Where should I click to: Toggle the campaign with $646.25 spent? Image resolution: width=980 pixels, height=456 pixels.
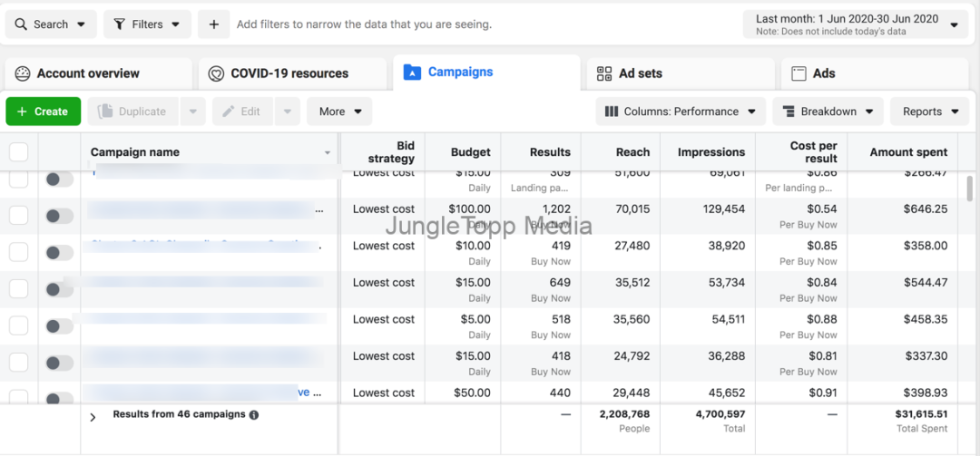click(59, 216)
